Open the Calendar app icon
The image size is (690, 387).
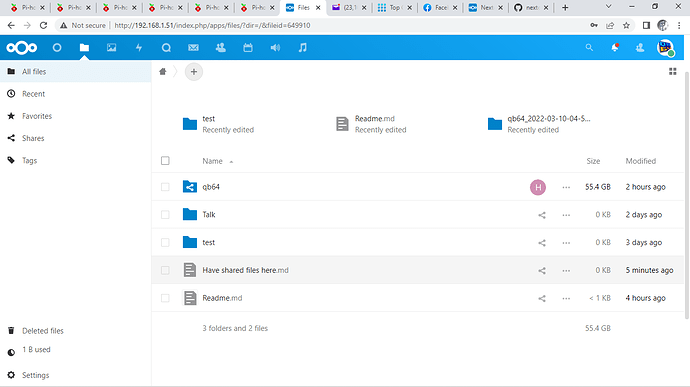pyautogui.click(x=248, y=48)
